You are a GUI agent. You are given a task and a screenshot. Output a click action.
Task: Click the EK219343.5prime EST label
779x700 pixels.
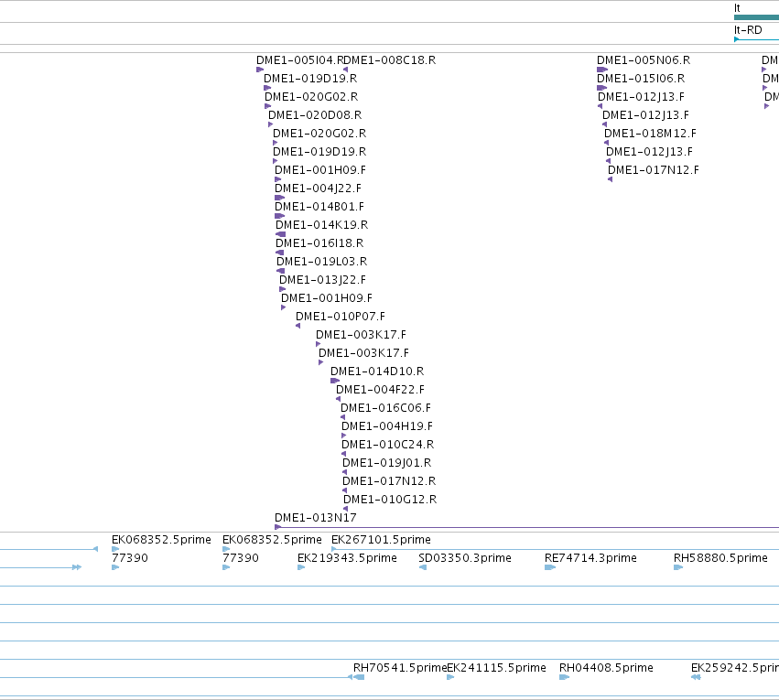pos(347,558)
